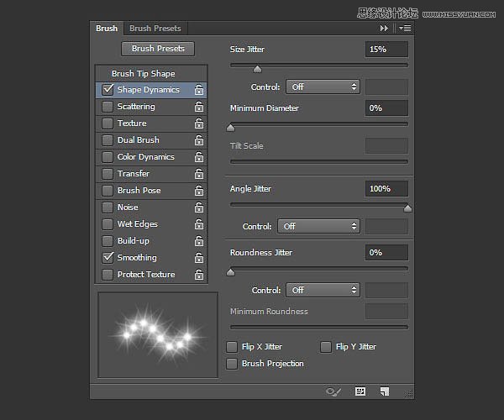The width and height of the screenshot is (504, 420).
Task: Create a new brush with page icon
Action: pyautogui.click(x=385, y=391)
